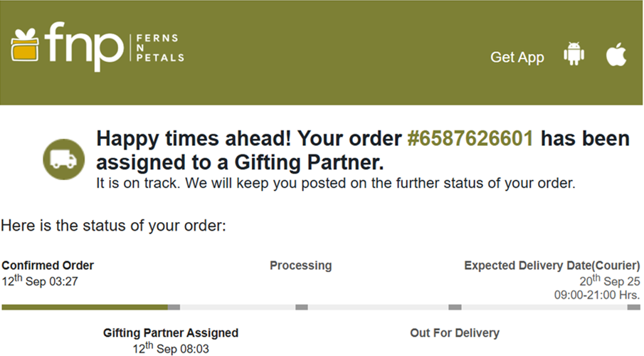Open the Apple app store icon

click(x=616, y=56)
